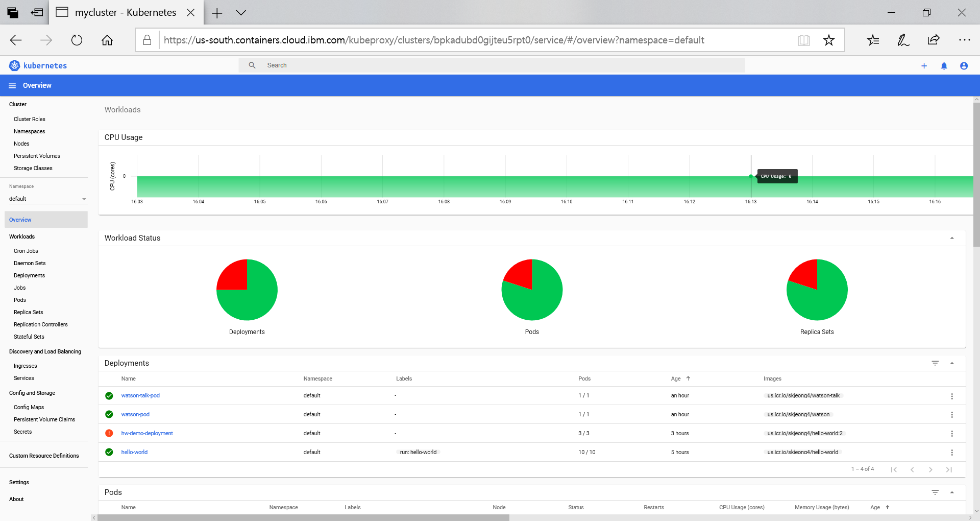Viewport: 980px width, 521px height.
Task: Open Services in sidebar
Action: coord(24,378)
